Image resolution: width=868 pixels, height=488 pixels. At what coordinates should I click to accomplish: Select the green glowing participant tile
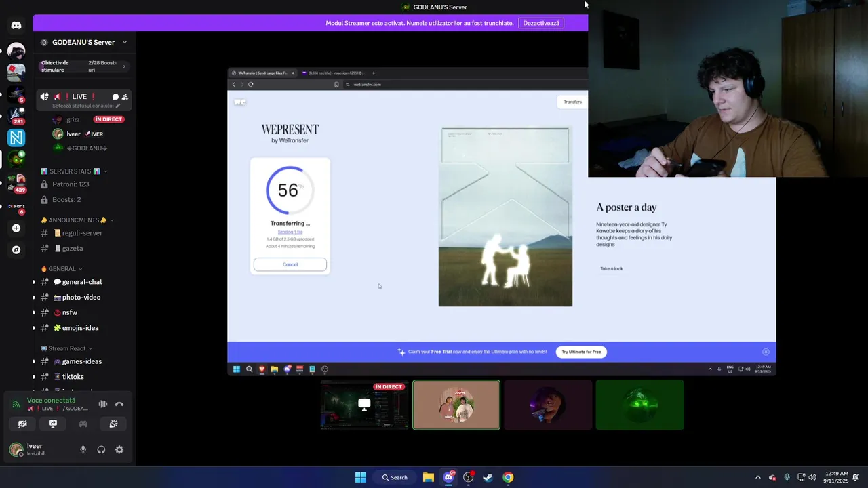639,405
